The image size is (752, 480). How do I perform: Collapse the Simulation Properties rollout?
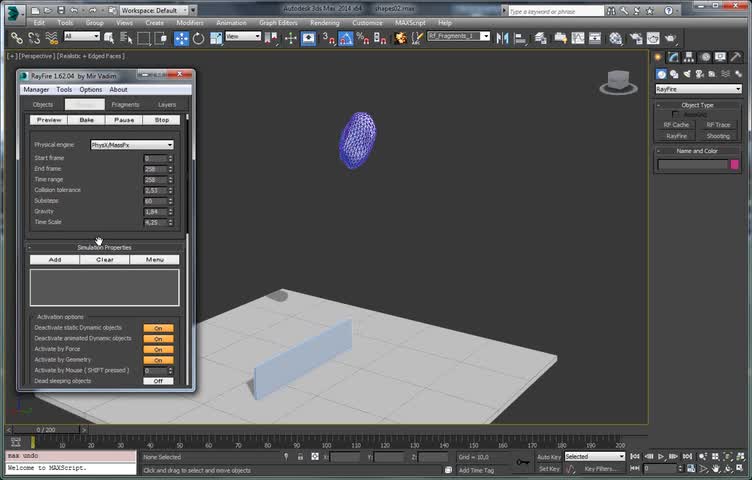(104, 247)
